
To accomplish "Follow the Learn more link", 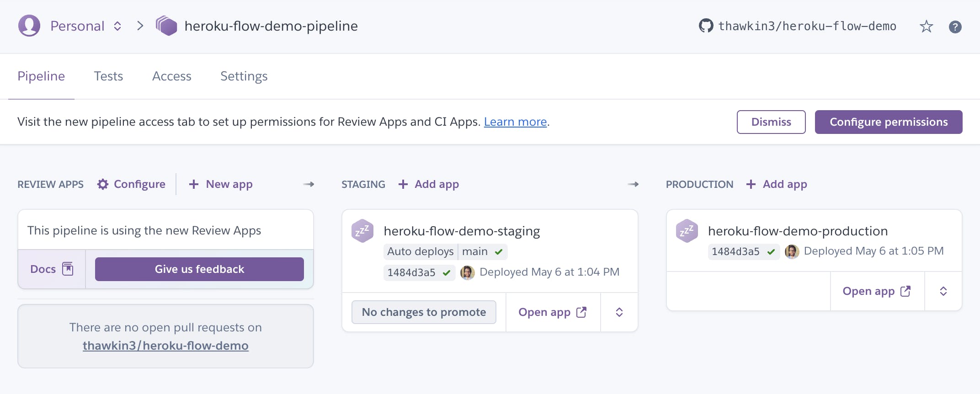I will 515,122.
